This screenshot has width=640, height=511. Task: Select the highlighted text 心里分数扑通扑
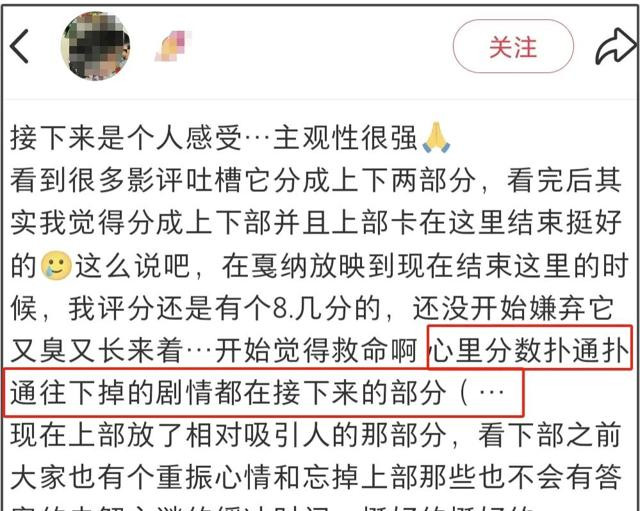(530, 349)
